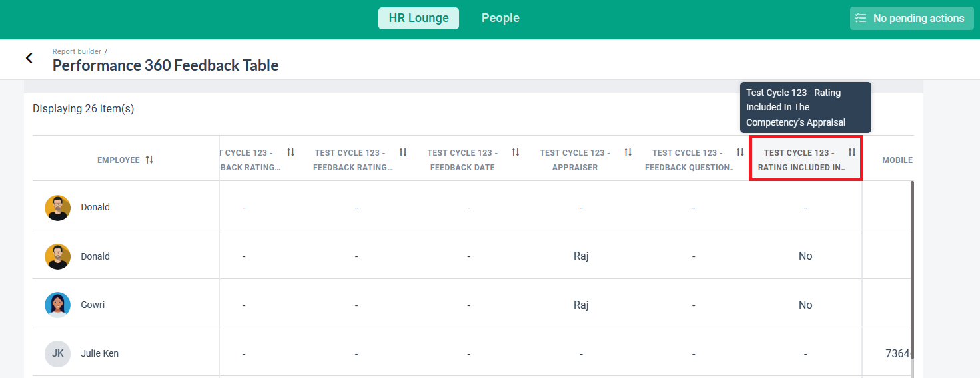Open the No pending actions button
Image resolution: width=980 pixels, height=378 pixels.
[911, 19]
